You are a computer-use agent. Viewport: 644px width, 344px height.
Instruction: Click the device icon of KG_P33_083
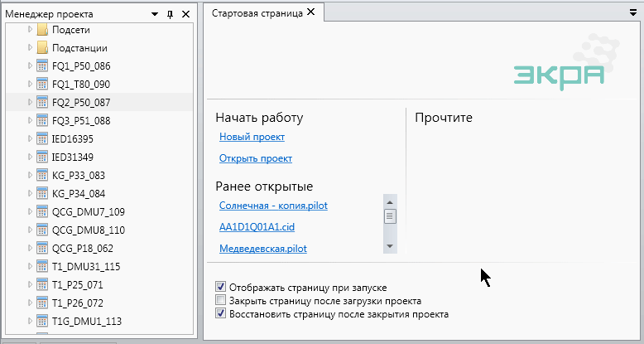42,175
